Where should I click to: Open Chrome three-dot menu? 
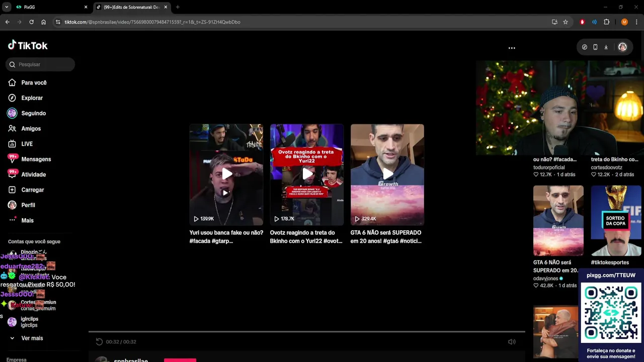[636, 22]
